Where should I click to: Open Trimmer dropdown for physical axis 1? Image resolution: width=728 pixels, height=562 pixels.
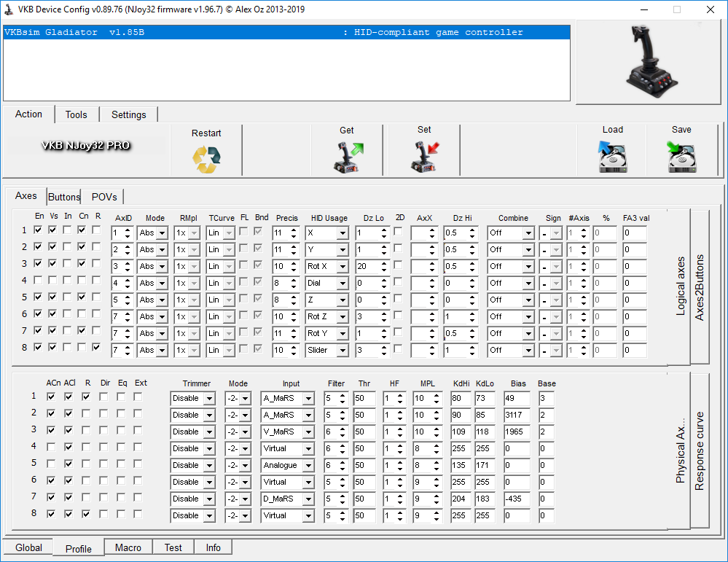coord(209,399)
